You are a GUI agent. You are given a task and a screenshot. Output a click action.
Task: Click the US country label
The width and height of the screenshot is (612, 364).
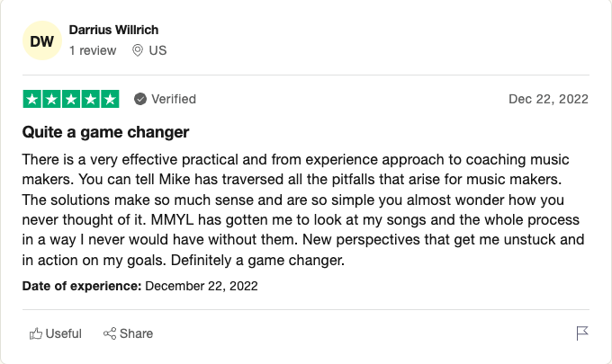[157, 50]
